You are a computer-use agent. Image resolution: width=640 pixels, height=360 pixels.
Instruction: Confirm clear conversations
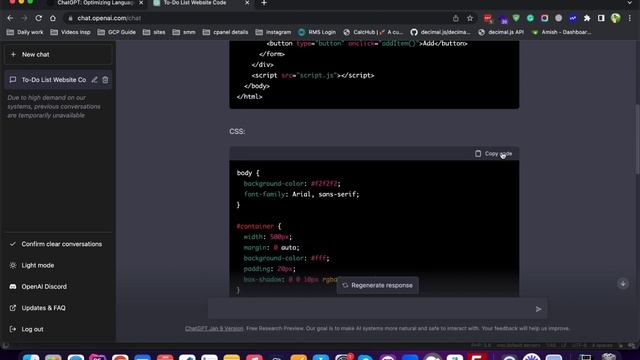(58, 244)
